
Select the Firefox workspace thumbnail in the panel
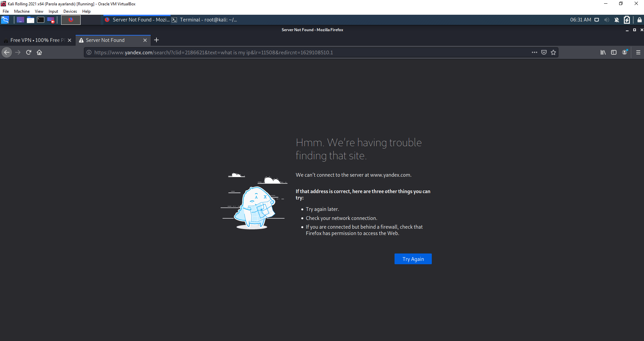pos(71,20)
